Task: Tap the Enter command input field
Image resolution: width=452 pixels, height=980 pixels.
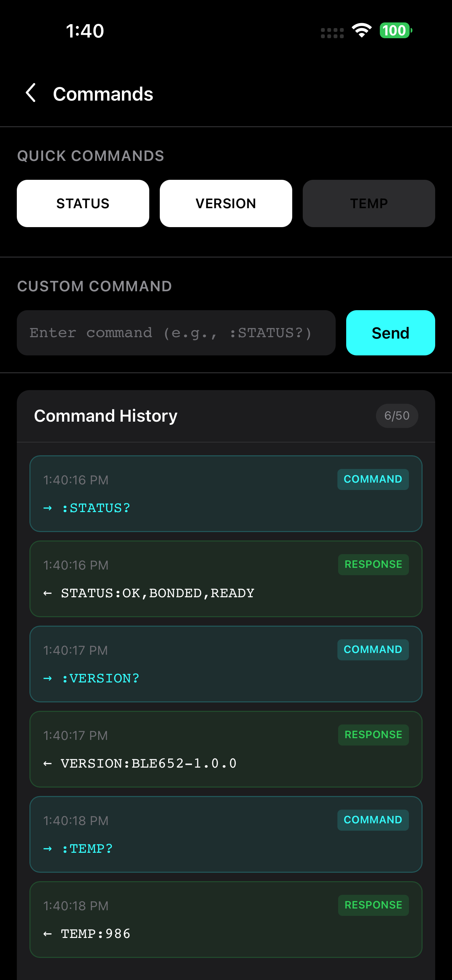Action: click(x=176, y=333)
